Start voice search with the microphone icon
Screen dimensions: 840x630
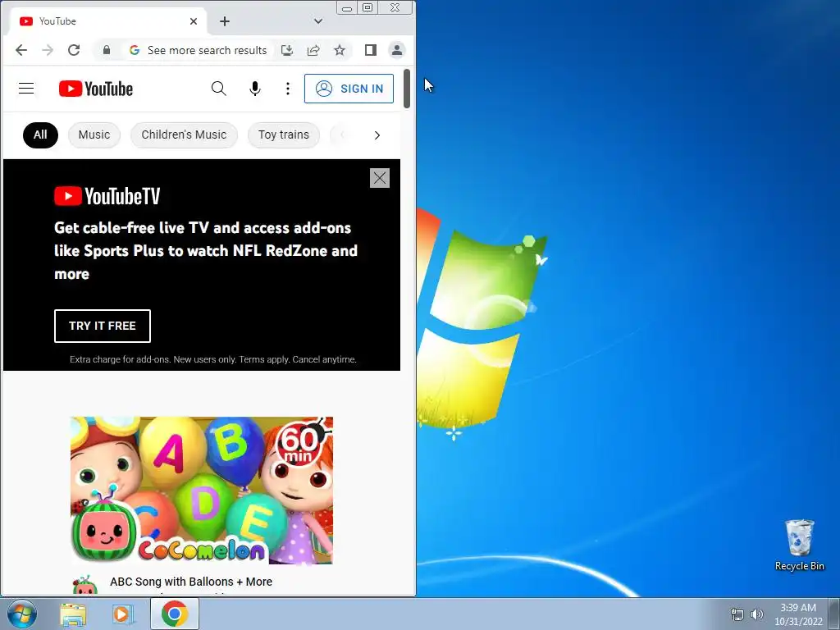coord(255,89)
